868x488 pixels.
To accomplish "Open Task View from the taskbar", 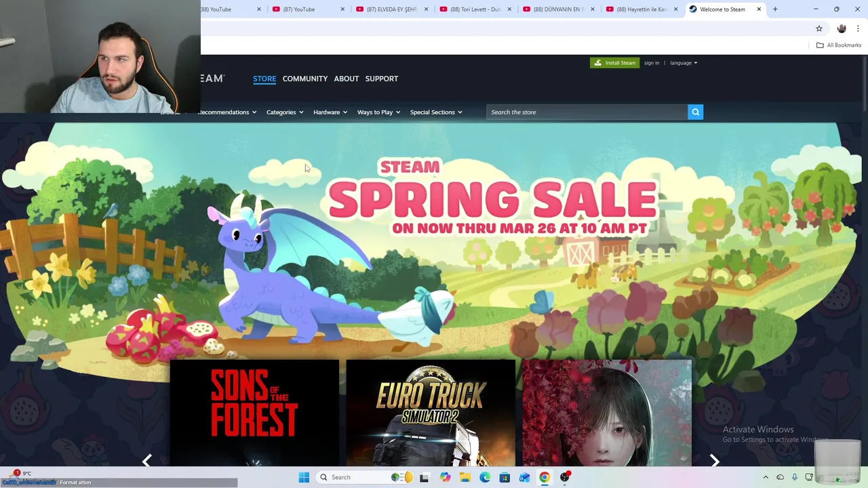I will click(x=424, y=477).
